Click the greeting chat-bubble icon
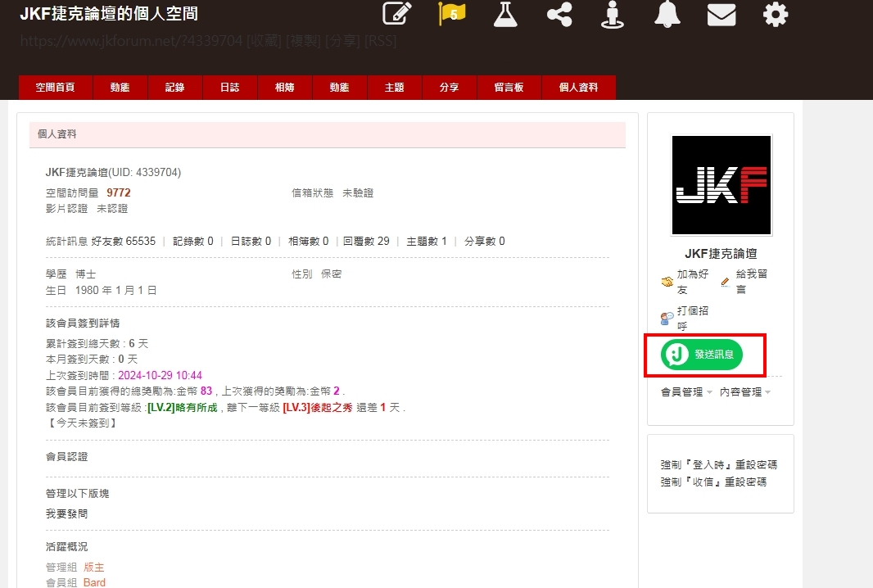 pyautogui.click(x=667, y=319)
